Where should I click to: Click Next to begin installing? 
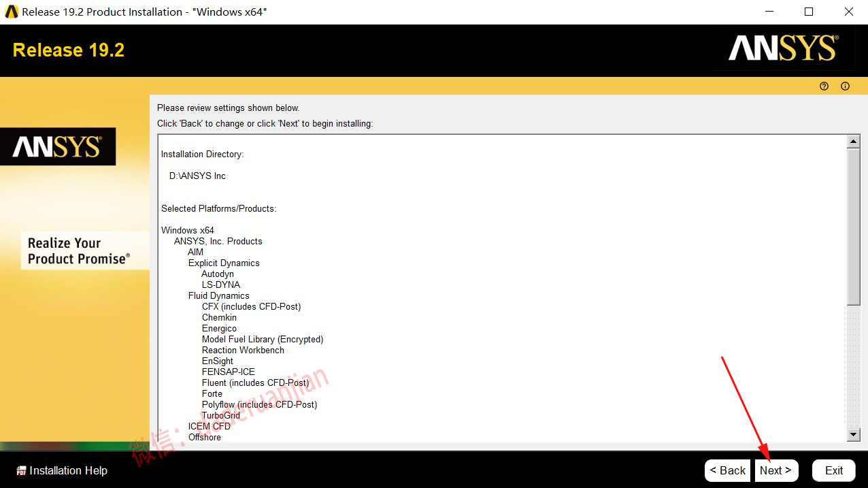click(776, 470)
